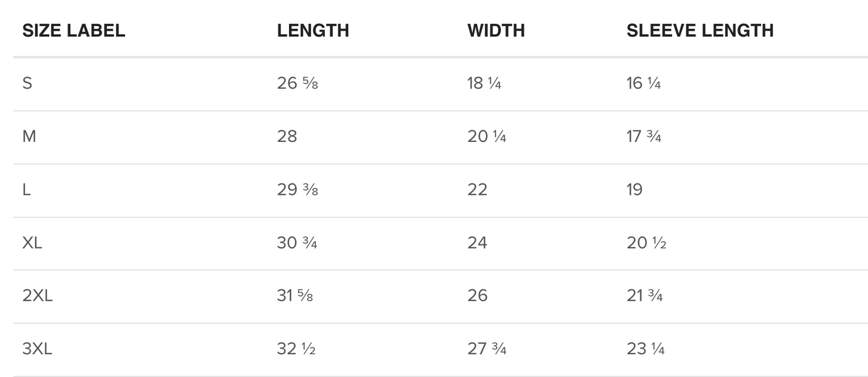Screen dimensions: 868x377
Task: Click the sleeve length value 19
Action: coord(634,190)
